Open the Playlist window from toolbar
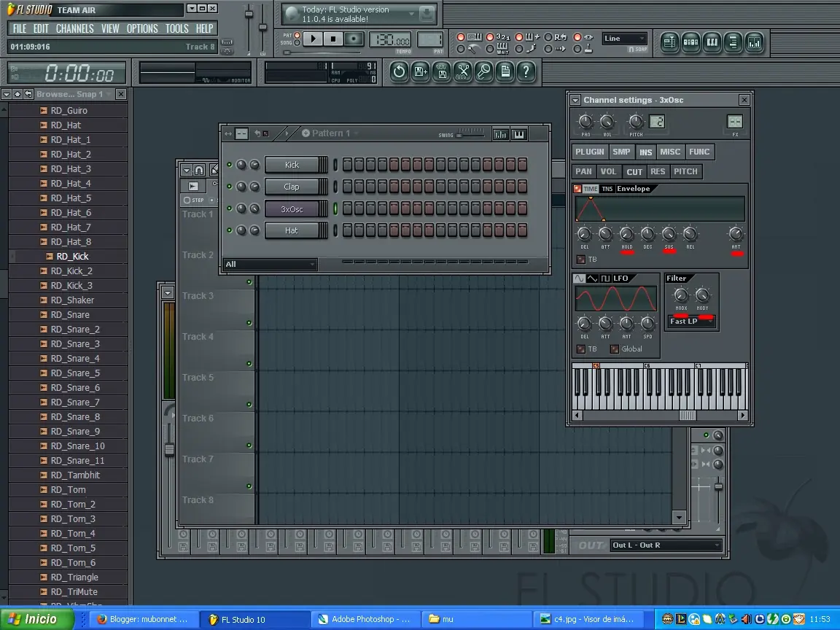Screen dimensions: 840x630 669,42
